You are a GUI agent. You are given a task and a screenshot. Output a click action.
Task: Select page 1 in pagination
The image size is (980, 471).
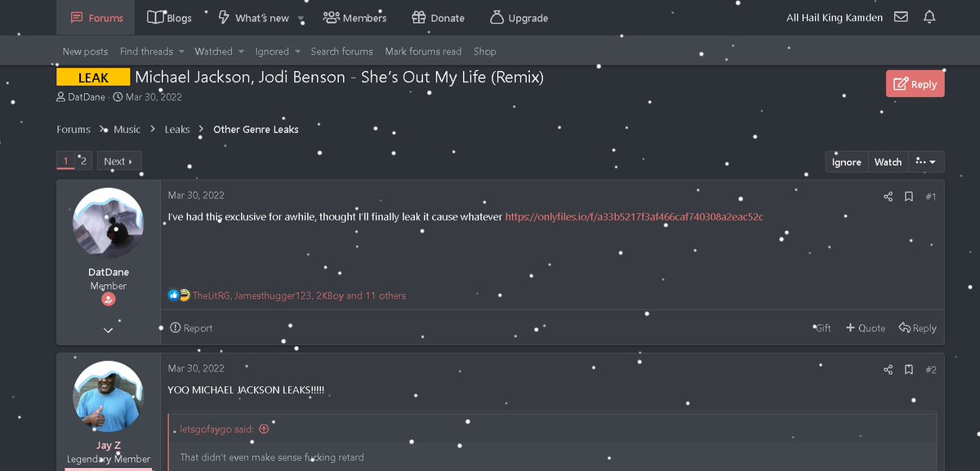tap(66, 161)
